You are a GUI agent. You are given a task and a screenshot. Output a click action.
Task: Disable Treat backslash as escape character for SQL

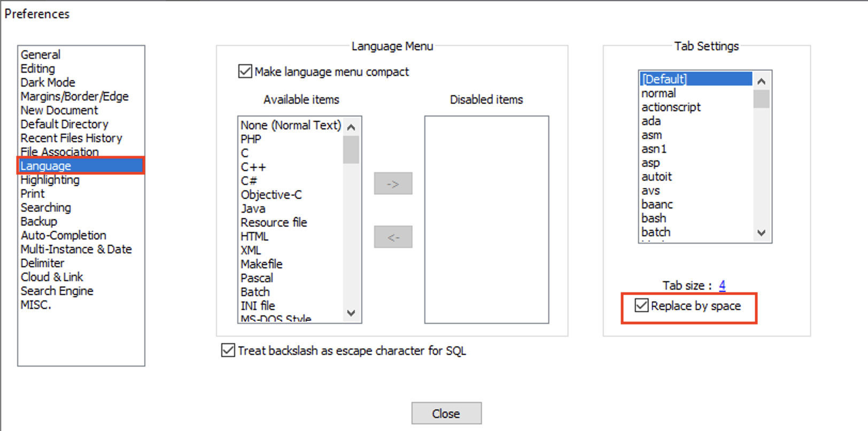[x=228, y=350]
